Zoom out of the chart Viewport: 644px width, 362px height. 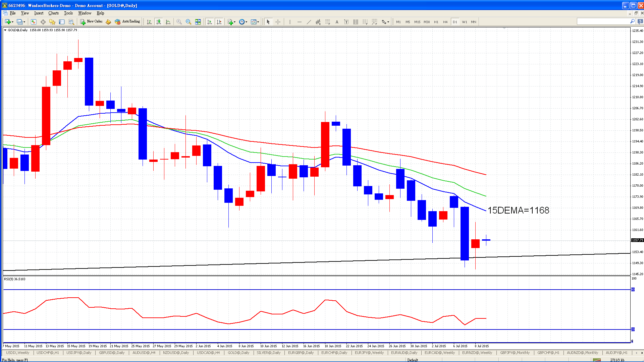pyautogui.click(x=189, y=22)
